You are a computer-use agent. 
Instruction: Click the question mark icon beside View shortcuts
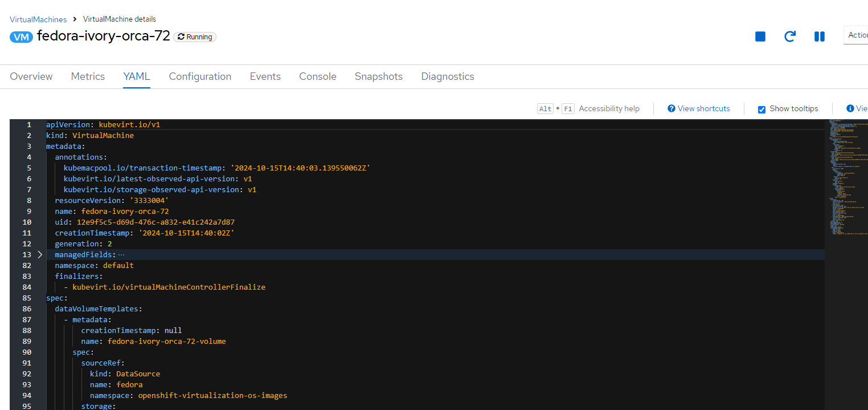coord(672,108)
